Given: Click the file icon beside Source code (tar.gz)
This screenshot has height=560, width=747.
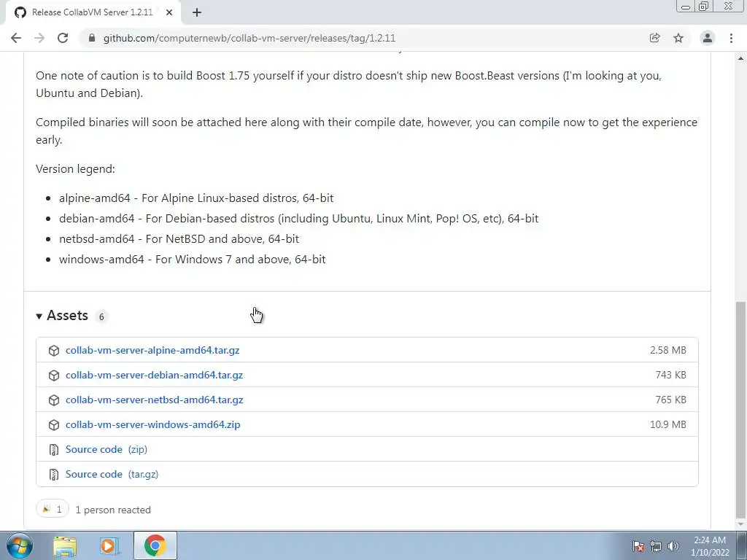Looking at the screenshot, I should click(54, 474).
